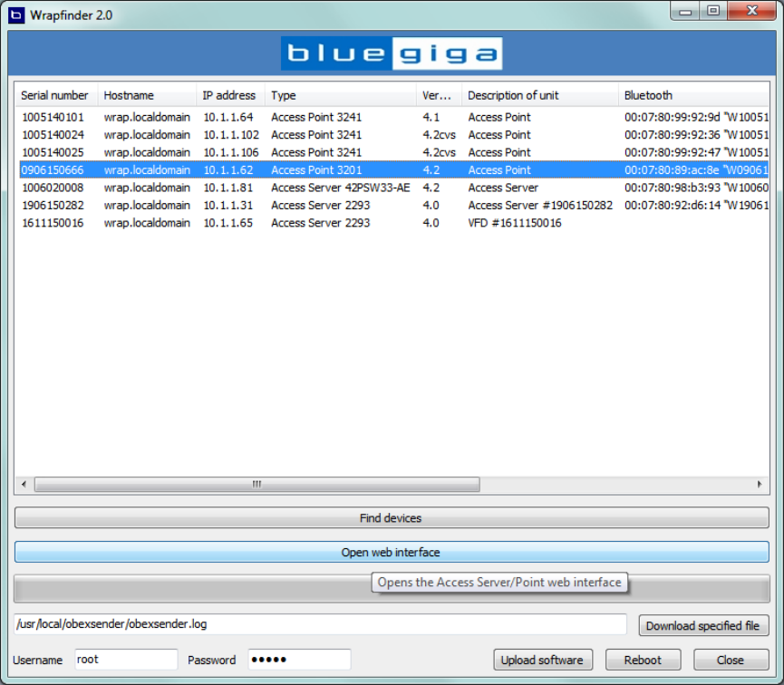Click the file path input field
The width and height of the screenshot is (784, 685).
320,624
